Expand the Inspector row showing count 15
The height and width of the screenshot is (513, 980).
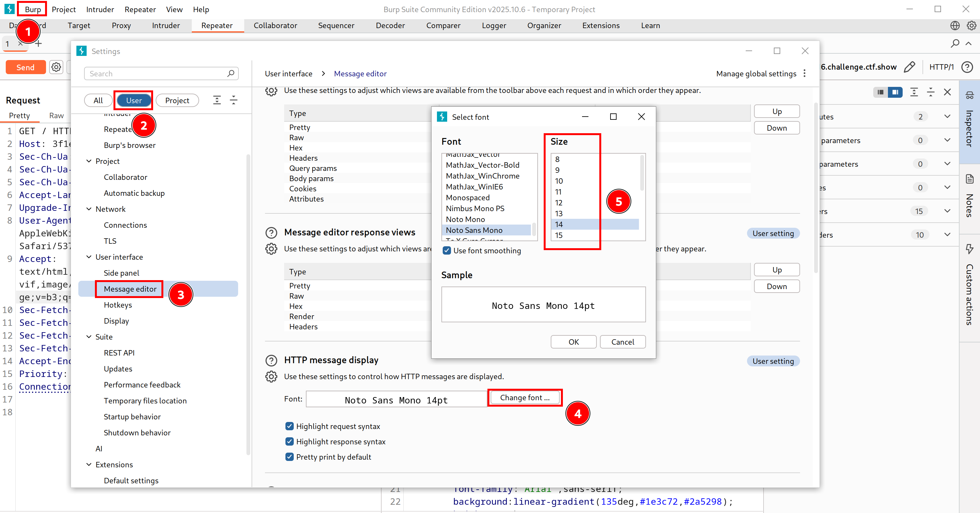tap(947, 211)
